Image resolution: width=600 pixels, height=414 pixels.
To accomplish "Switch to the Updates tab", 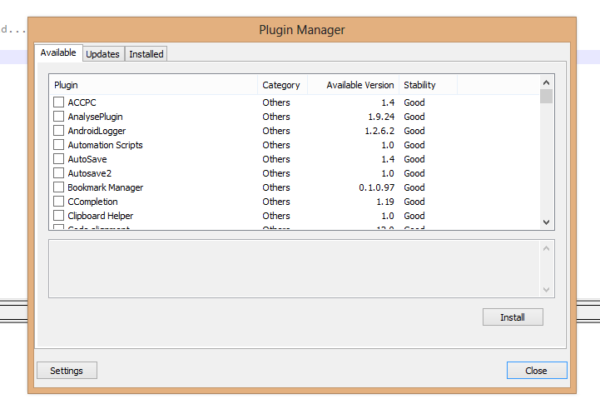I will 103,54.
